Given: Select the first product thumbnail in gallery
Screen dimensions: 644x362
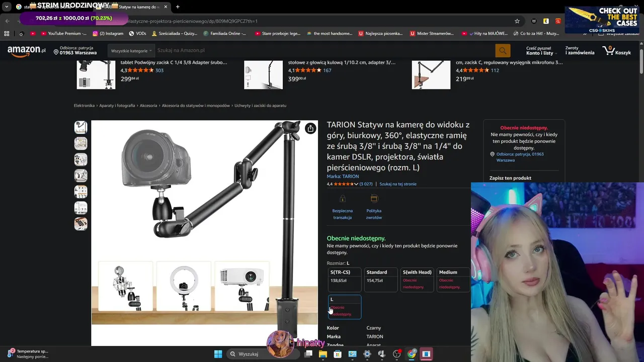Looking at the screenshot, I should (80, 127).
